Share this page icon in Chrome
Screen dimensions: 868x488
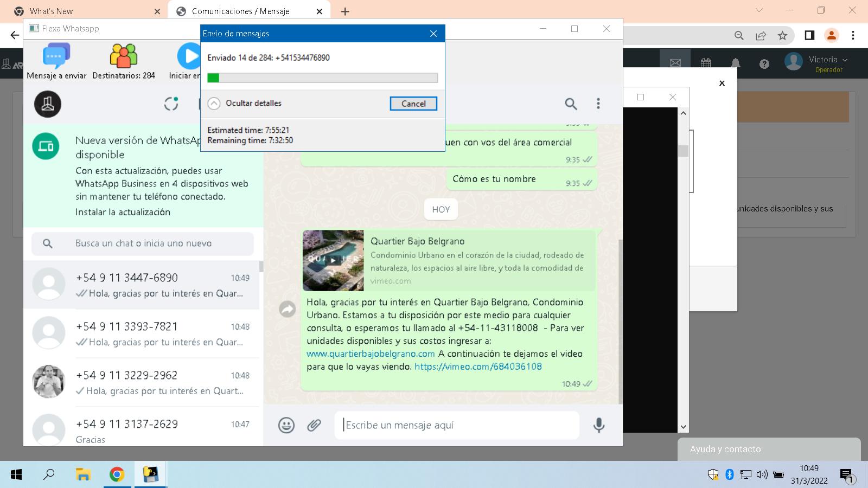[761, 35]
